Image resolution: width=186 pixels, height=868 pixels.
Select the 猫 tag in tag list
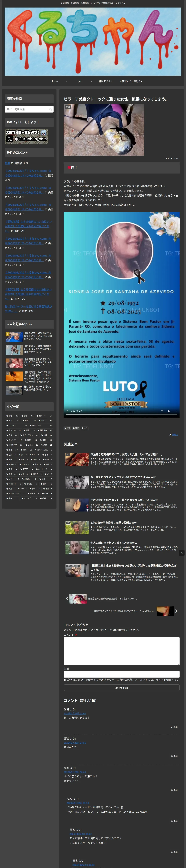[x=23, y=455]
